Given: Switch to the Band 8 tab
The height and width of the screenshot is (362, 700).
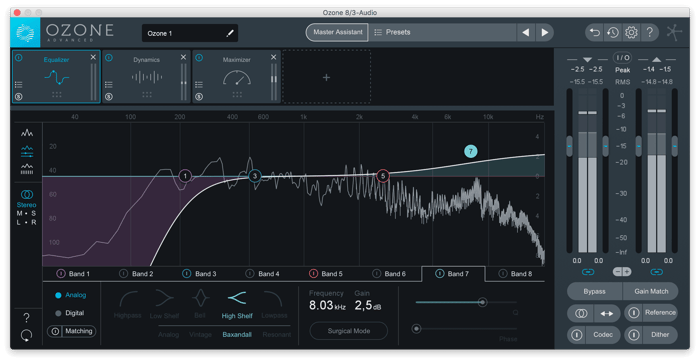Looking at the screenshot, I should point(516,274).
